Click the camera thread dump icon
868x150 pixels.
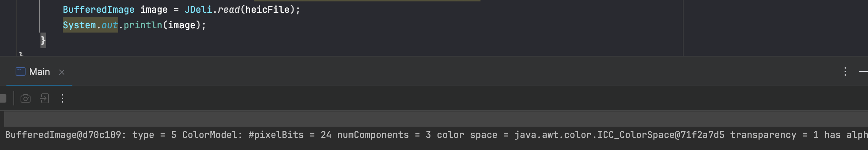(x=26, y=98)
